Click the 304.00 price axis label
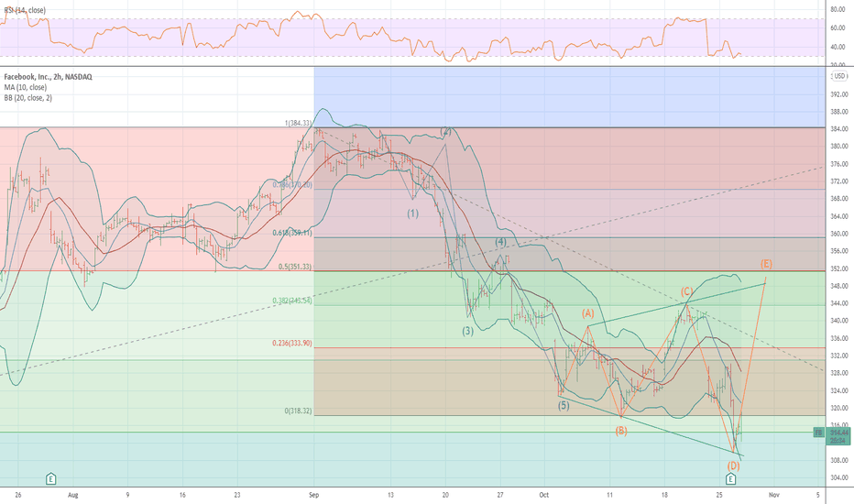The height and width of the screenshot is (504, 854). 839,477
